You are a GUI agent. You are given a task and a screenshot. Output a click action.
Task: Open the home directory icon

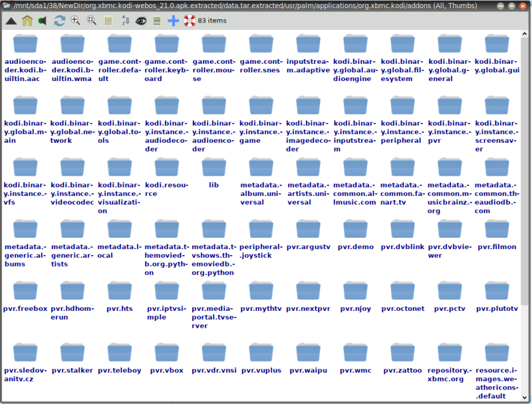tap(27, 21)
